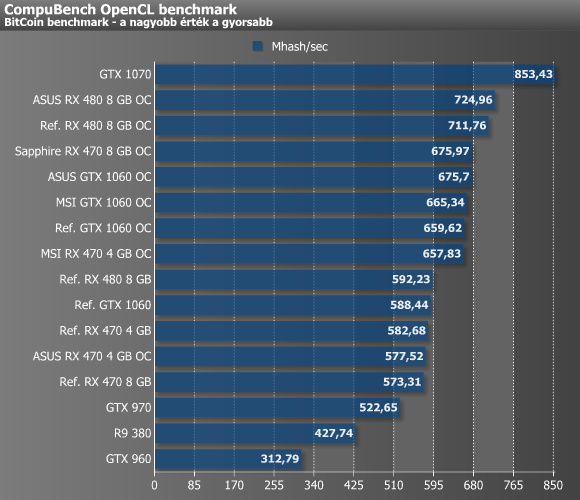This screenshot has width=580, height=500.
Task: Click the 255 axis tick label
Action: point(274,485)
